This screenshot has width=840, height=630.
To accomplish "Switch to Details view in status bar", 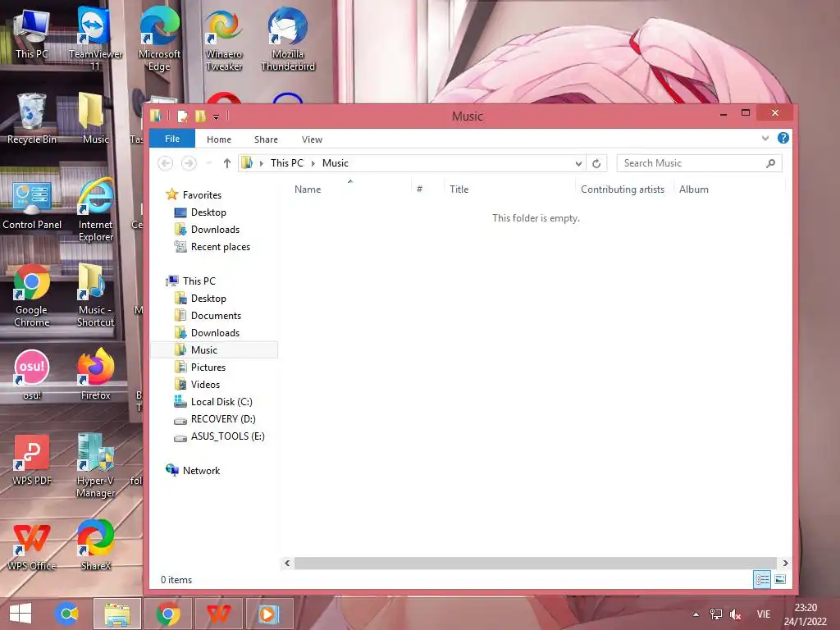I will [x=762, y=579].
